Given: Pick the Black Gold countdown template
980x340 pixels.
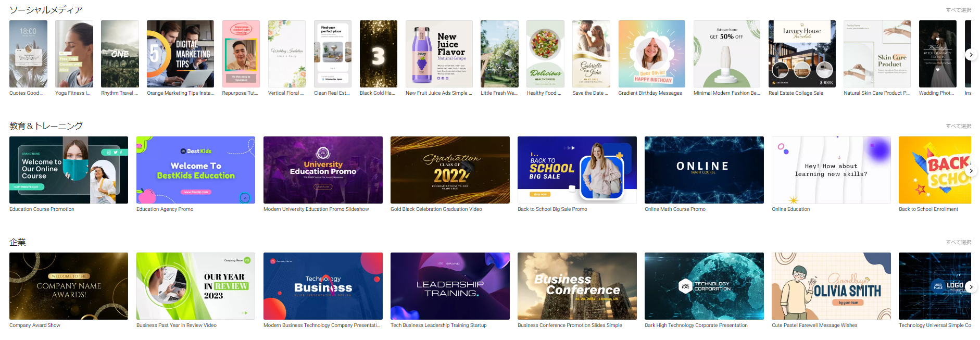Looking at the screenshot, I should pyautogui.click(x=378, y=54).
